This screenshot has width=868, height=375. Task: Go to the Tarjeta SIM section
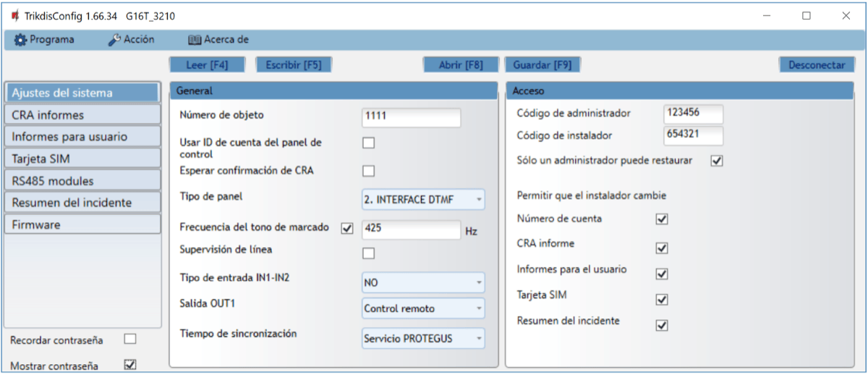click(x=82, y=159)
